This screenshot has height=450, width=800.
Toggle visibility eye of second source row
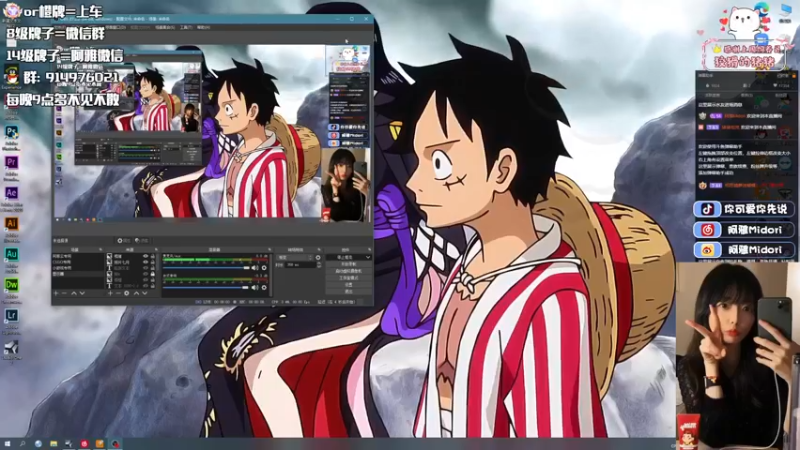tap(145, 262)
